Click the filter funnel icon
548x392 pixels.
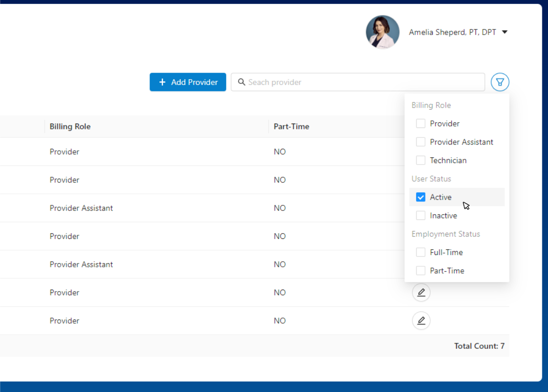coord(500,82)
